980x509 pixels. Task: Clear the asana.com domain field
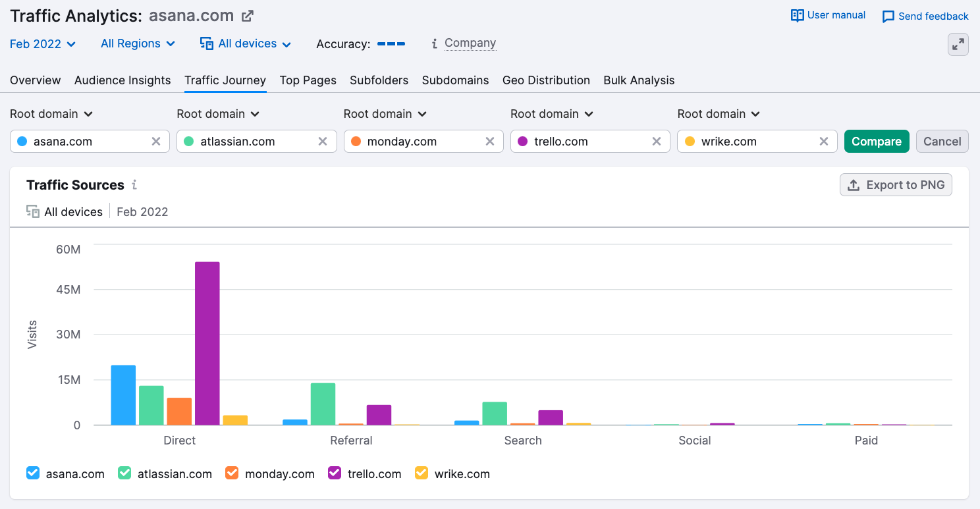[156, 142]
